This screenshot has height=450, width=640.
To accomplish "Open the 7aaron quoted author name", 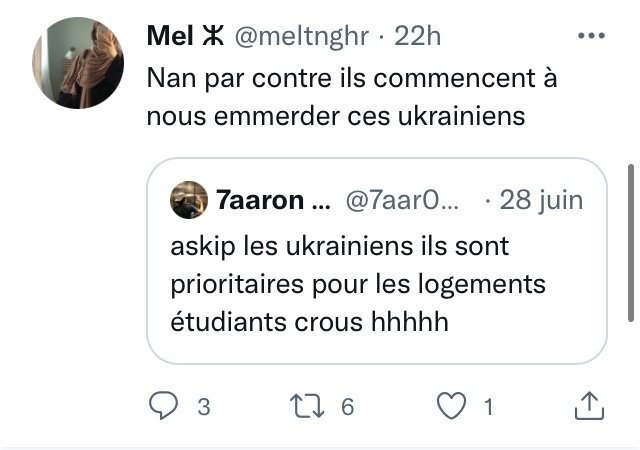I will (273, 200).
